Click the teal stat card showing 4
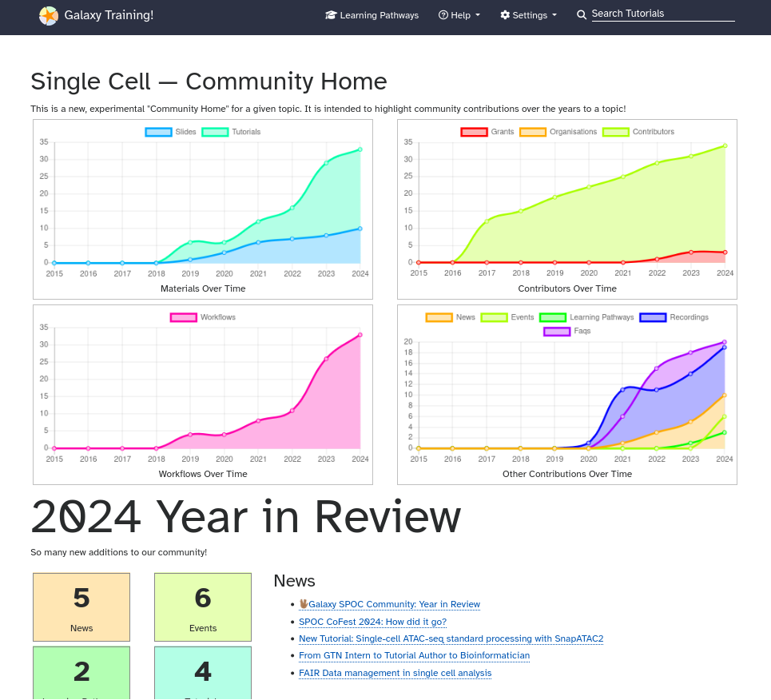Screen dimensions: 771x700 click(x=203, y=673)
